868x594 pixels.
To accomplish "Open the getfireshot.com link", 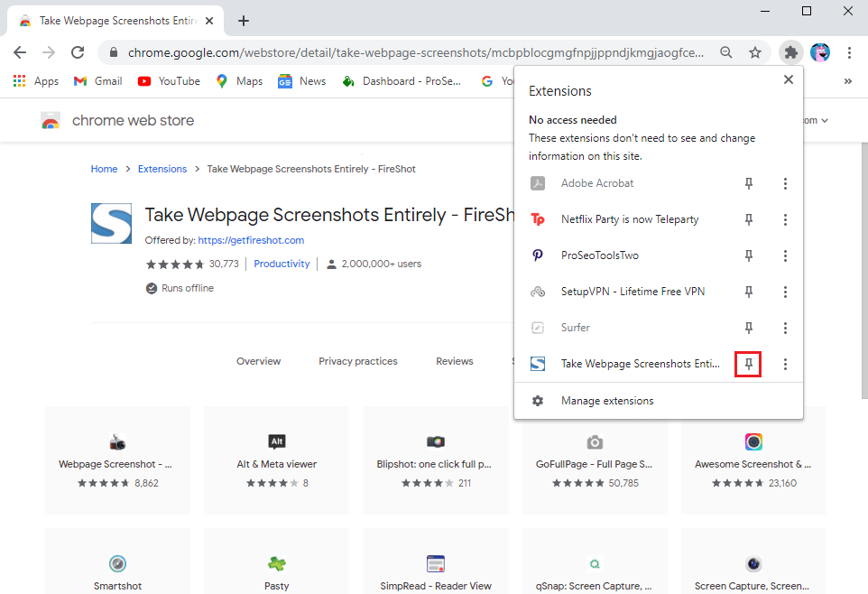I will [x=251, y=240].
